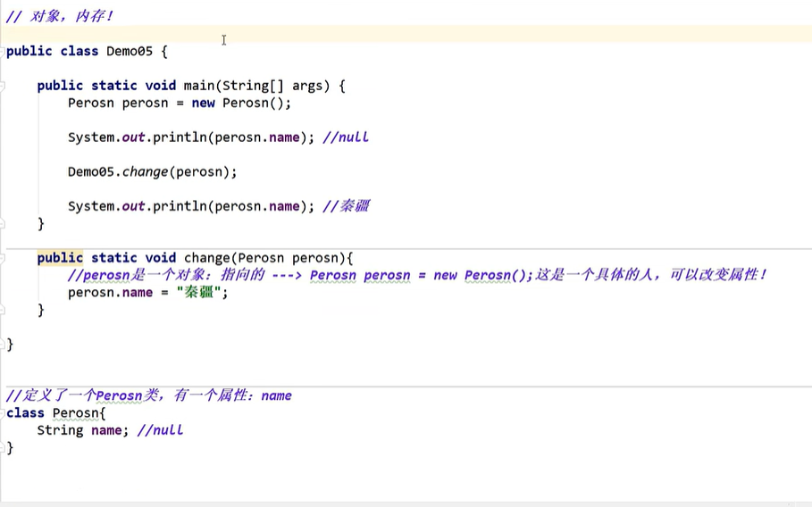The height and width of the screenshot is (507, 812).
Task: Click 'name' in the first println statement
Action: 284,137
